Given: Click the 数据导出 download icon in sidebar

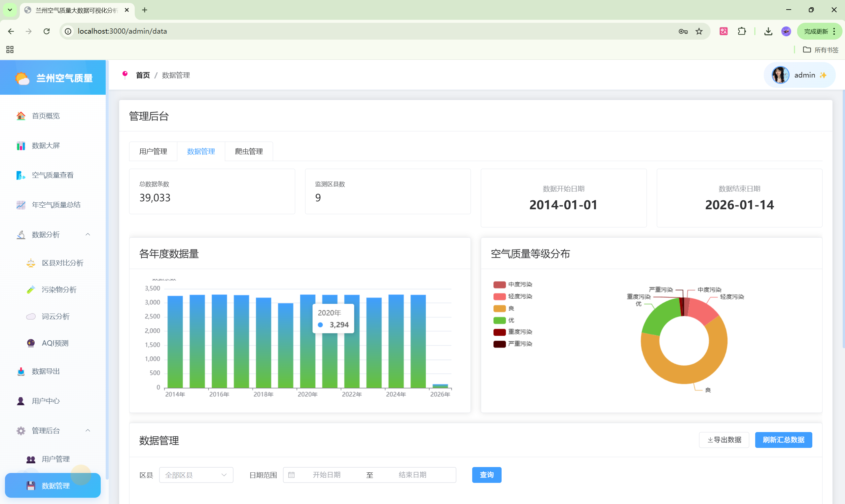Looking at the screenshot, I should pyautogui.click(x=21, y=371).
